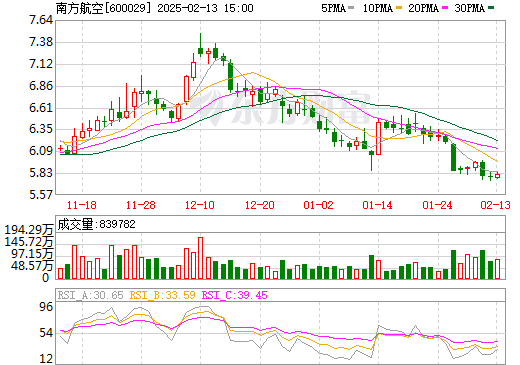
Task: Select the 12-10 date axis label
Action: pos(200,205)
